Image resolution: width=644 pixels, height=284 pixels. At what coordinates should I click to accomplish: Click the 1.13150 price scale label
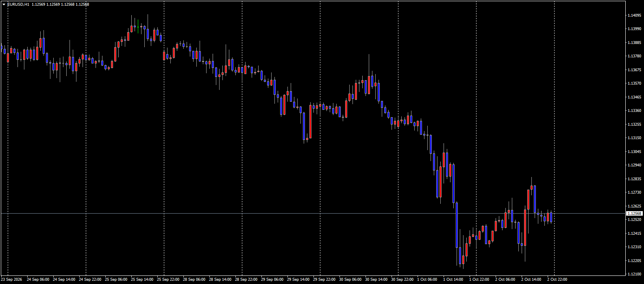[x=634, y=138]
